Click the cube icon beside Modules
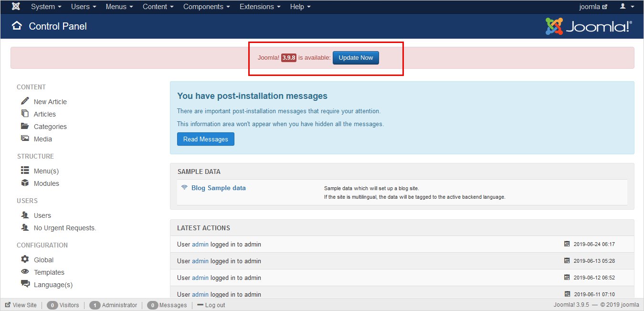Viewport: 644px width, 311px height. pos(25,183)
